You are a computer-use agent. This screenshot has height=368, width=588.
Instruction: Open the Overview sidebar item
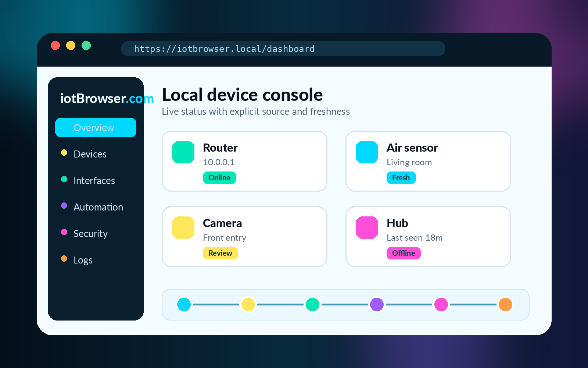pos(96,127)
